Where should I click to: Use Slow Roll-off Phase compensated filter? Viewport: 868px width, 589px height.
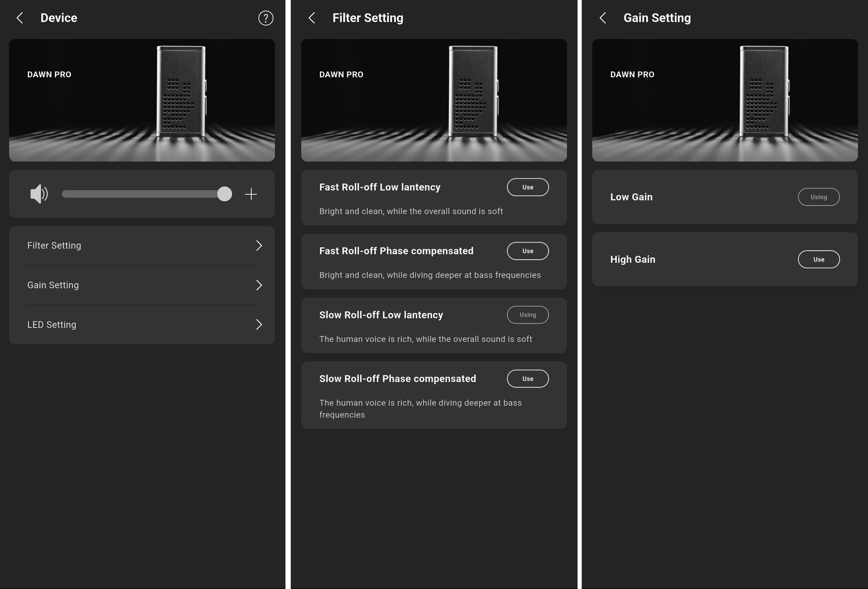click(527, 379)
